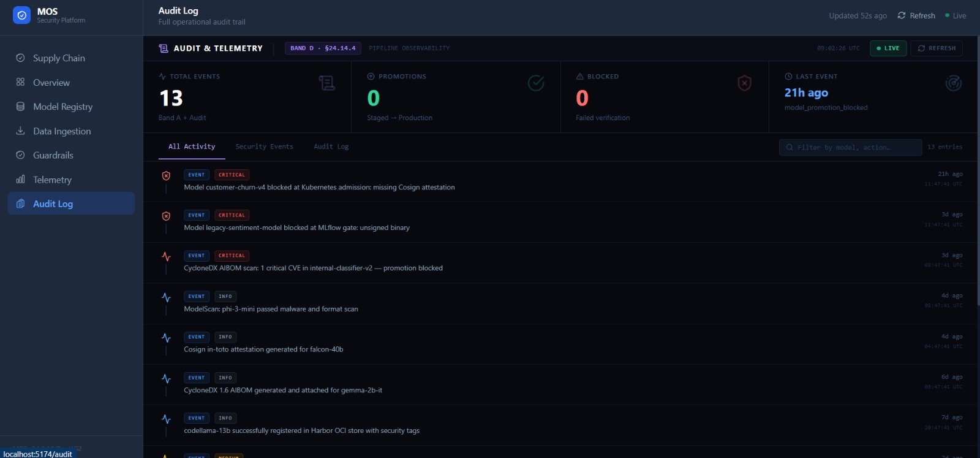Toggle the Live indicator in top header
This screenshot has height=458, width=980.
point(956,16)
